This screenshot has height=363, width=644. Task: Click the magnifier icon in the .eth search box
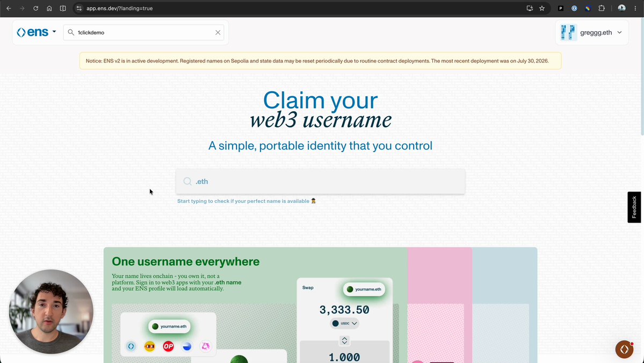pos(187,181)
